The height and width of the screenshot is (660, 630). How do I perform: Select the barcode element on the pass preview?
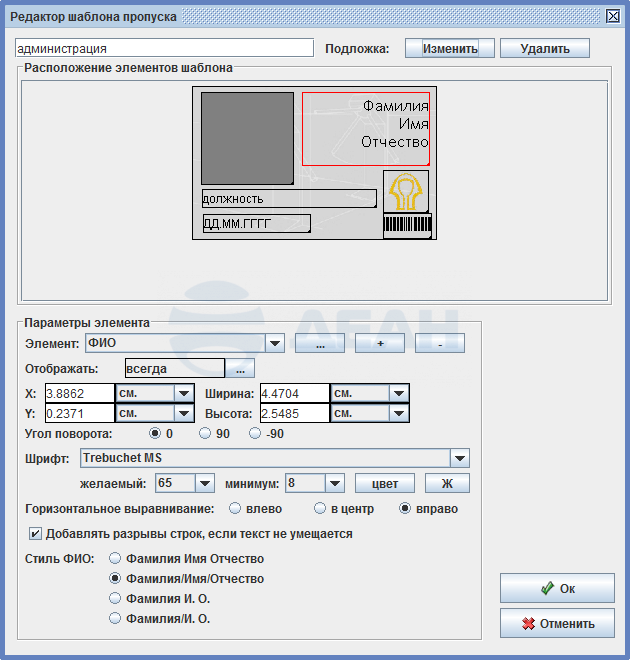(407, 226)
